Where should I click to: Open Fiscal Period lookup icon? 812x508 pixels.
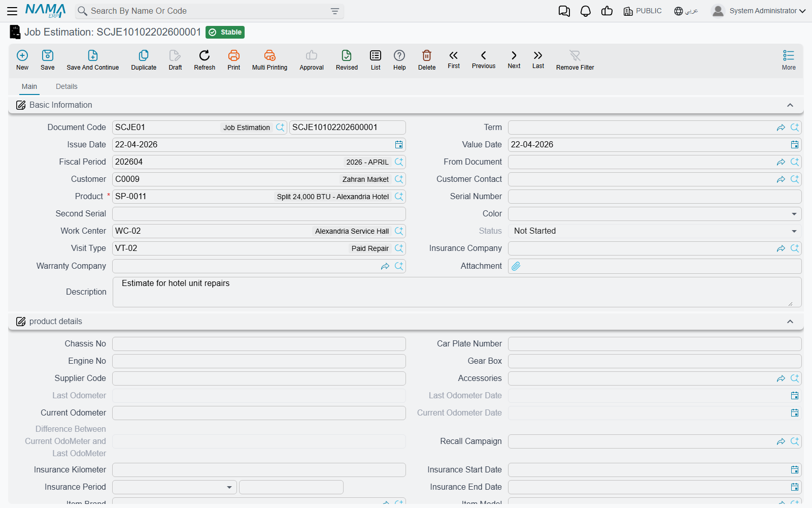(x=399, y=162)
